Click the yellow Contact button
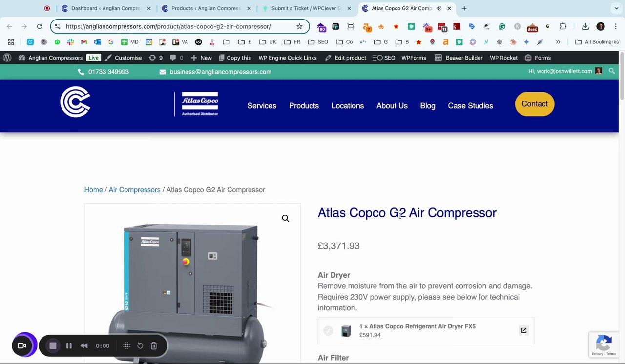This screenshot has width=625, height=364. tap(535, 104)
